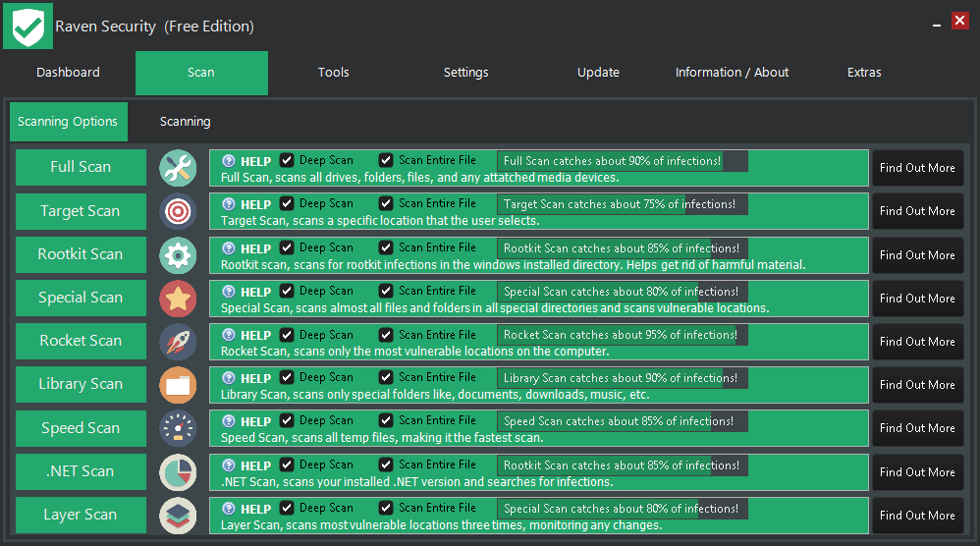Click the stacked layers Layer Scan icon

[178, 515]
